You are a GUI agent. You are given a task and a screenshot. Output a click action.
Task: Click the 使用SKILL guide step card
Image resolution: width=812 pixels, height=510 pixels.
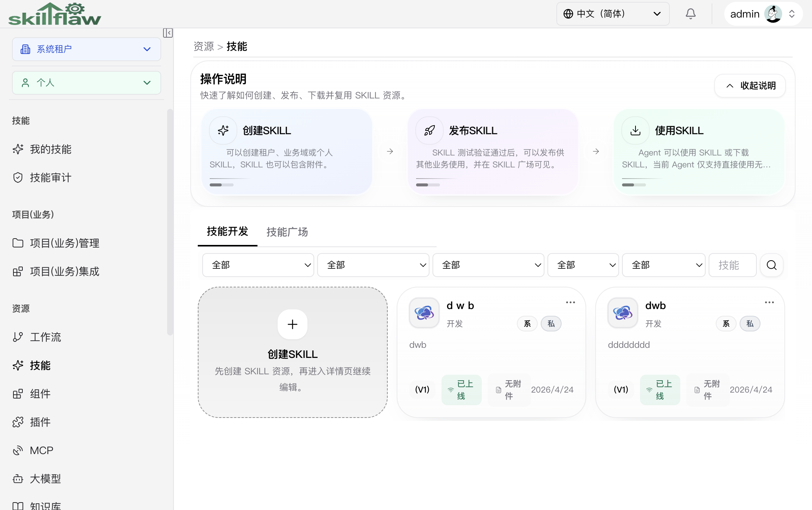click(699, 151)
